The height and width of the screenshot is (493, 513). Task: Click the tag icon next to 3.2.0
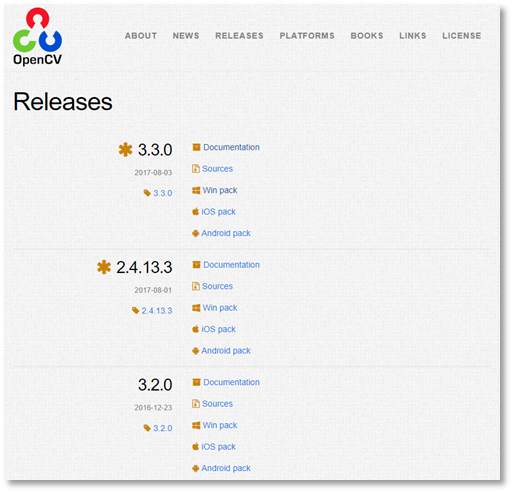pyautogui.click(x=147, y=428)
